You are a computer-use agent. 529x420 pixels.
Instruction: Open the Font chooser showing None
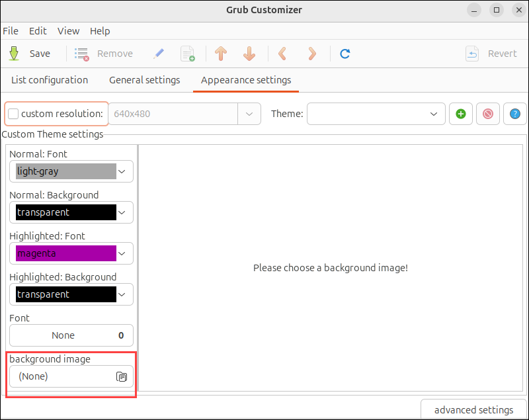pos(71,335)
